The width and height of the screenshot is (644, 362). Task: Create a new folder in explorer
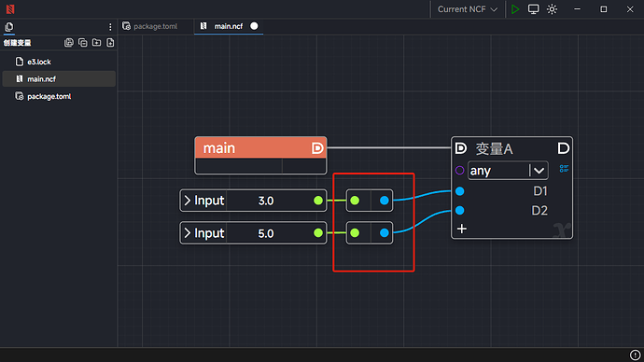point(96,42)
